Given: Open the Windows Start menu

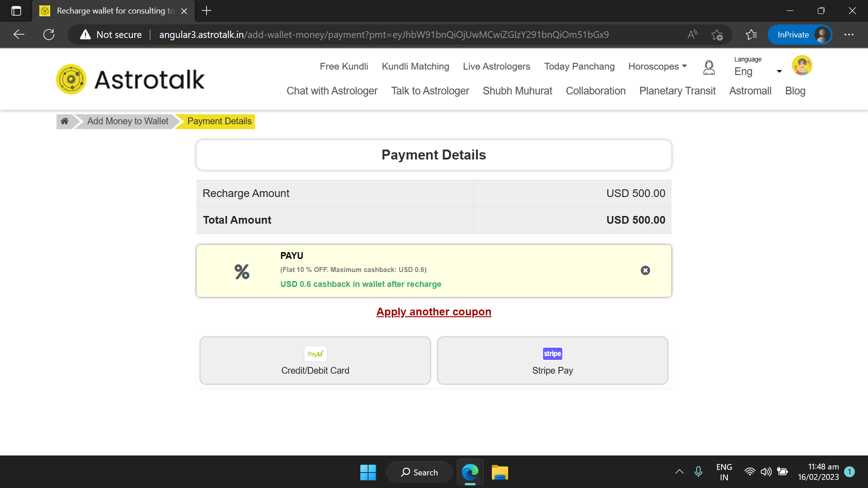Looking at the screenshot, I should pyautogui.click(x=368, y=472).
